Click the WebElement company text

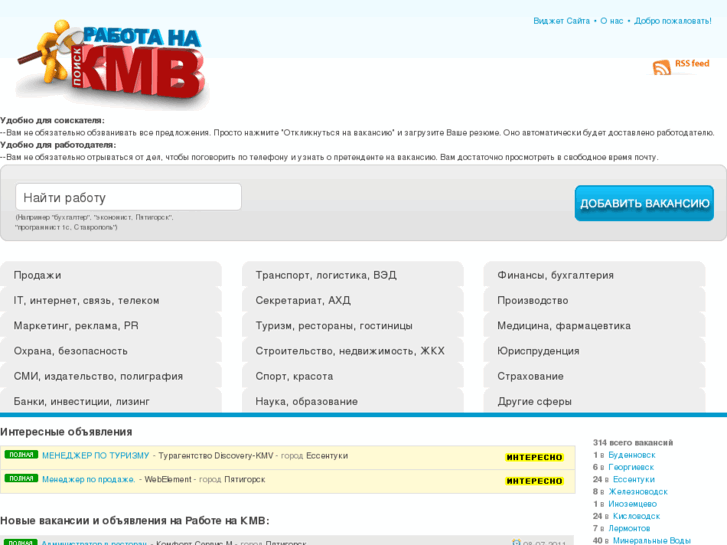pos(167,479)
